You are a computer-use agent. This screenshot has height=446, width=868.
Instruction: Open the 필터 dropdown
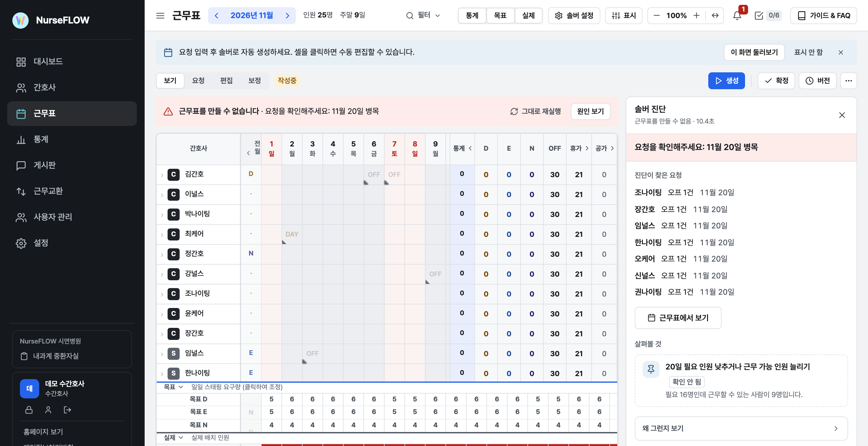pos(423,15)
